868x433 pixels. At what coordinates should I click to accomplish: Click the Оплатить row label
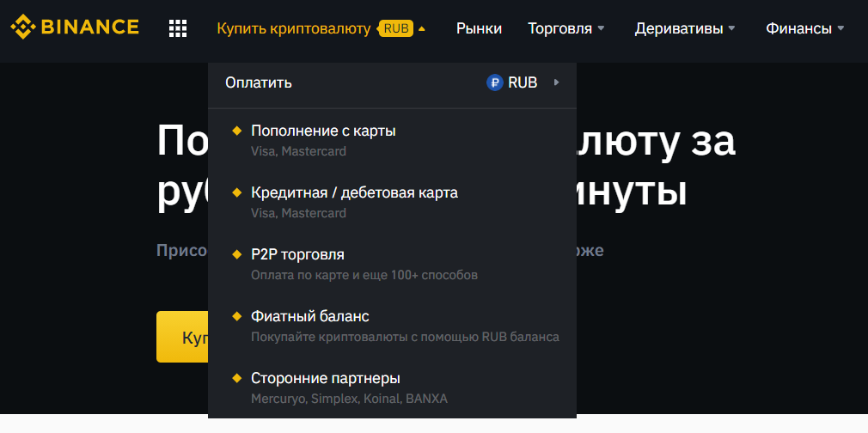click(x=259, y=83)
